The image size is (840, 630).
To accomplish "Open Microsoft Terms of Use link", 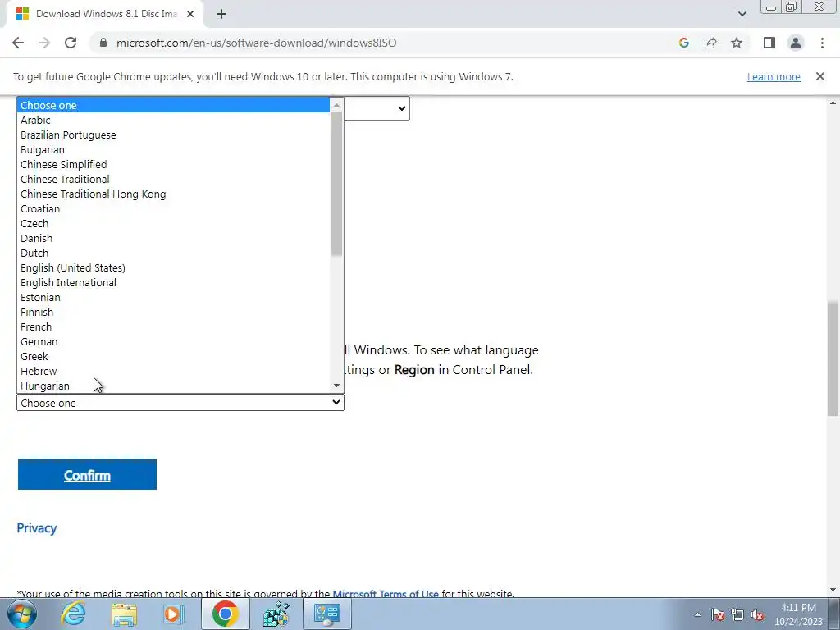I will click(x=386, y=594).
